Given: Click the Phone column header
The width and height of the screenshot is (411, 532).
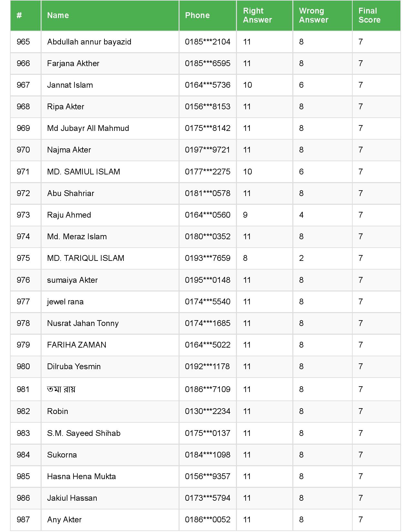Looking at the screenshot, I should pyautogui.click(x=197, y=15).
